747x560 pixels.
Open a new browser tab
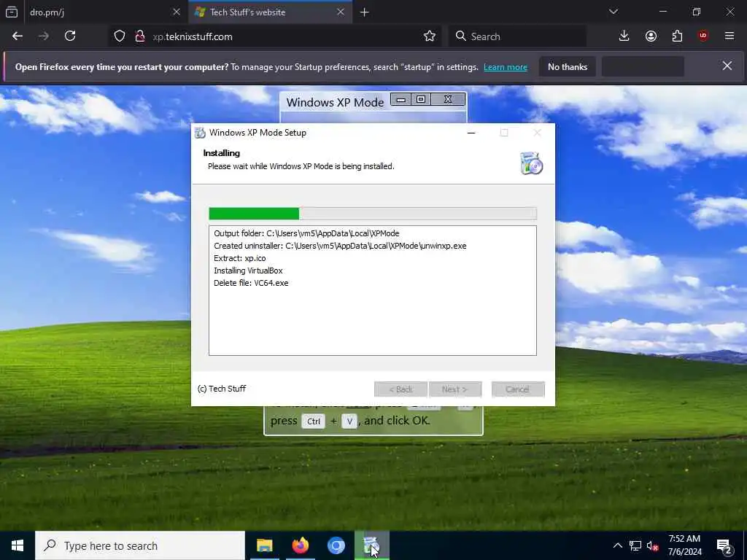tap(365, 12)
